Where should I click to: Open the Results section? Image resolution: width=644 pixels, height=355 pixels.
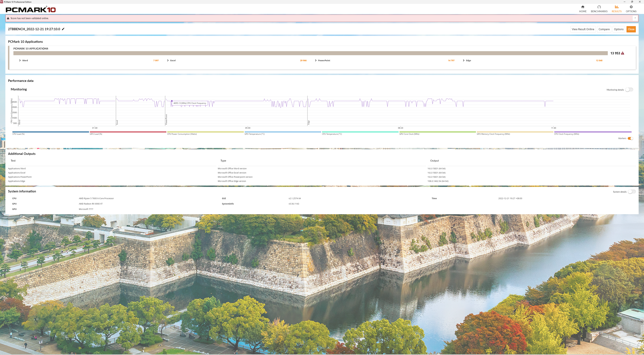pos(616,9)
